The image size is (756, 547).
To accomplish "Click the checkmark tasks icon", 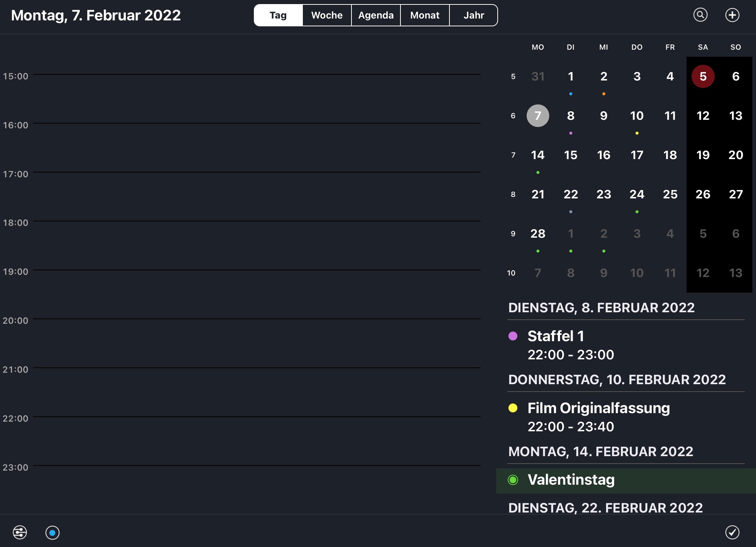I will 732,533.
